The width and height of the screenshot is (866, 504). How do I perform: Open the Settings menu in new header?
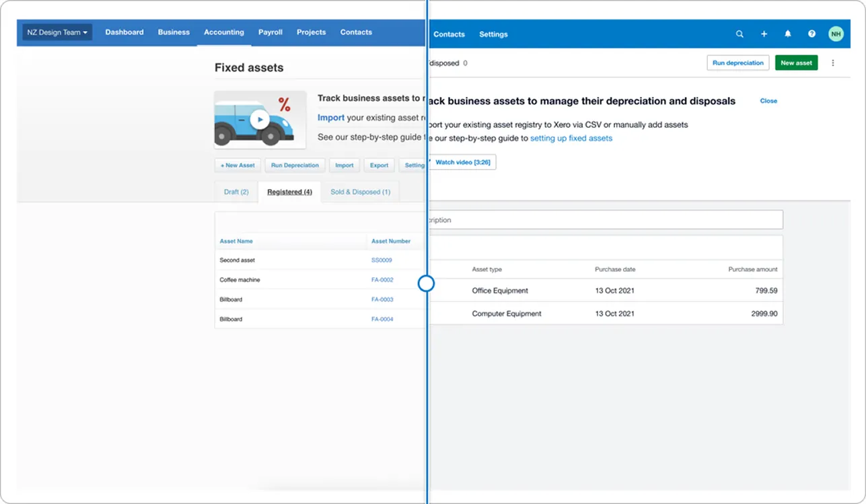493,34
